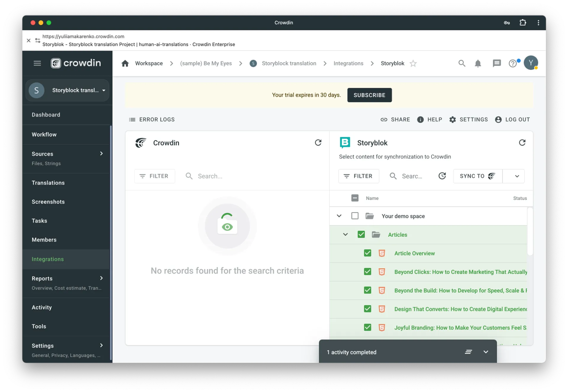568x392 pixels.
Task: Uncheck Joyful Branding article checkbox
Action: pyautogui.click(x=367, y=328)
